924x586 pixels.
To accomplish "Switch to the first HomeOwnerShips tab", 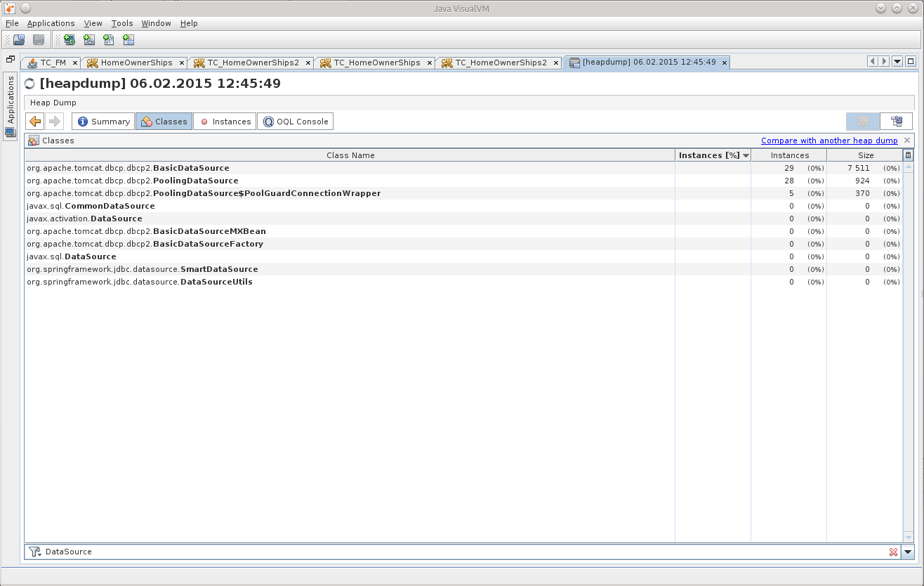I will click(x=136, y=63).
